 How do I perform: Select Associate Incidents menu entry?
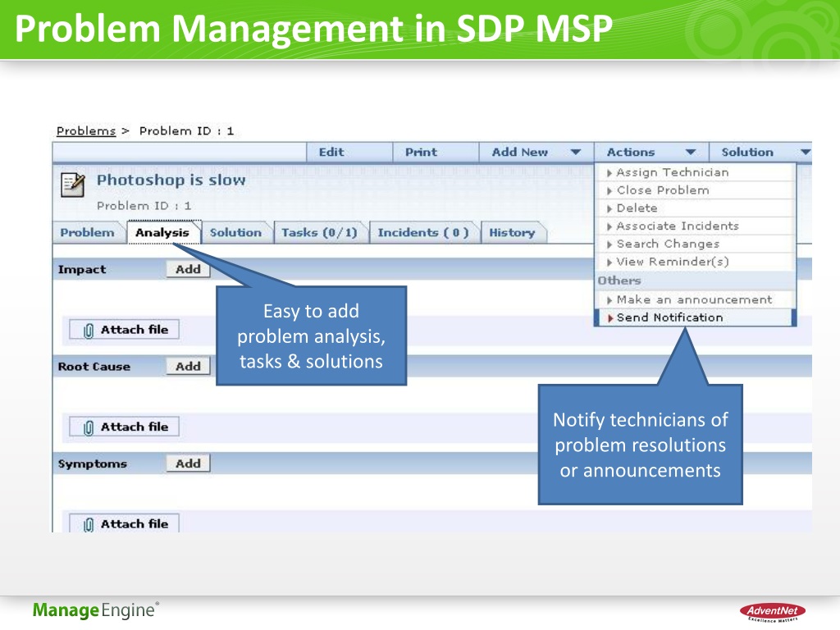click(694, 226)
